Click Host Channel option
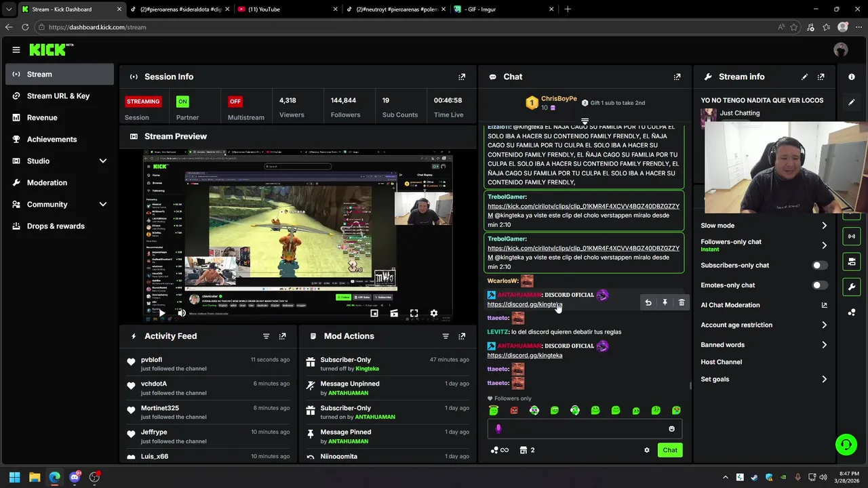Viewport: 868px width, 488px height. click(722, 362)
